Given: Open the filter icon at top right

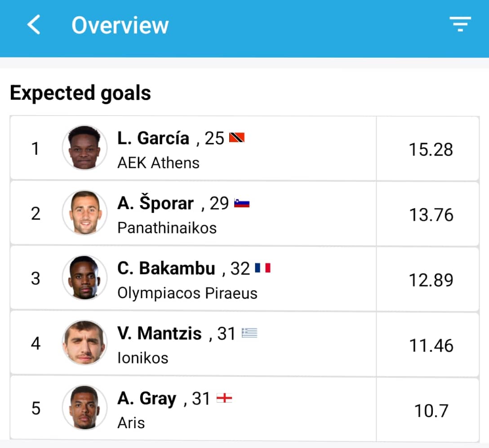Looking at the screenshot, I should (460, 24).
